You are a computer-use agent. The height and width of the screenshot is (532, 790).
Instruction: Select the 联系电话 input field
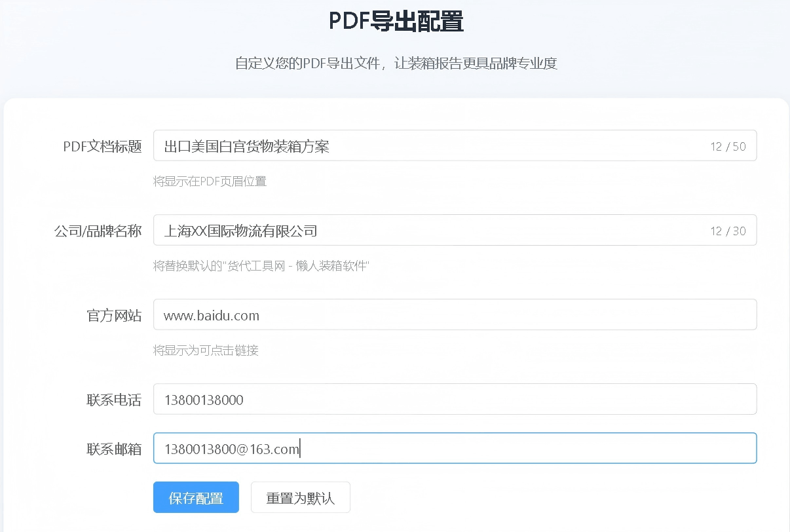pos(455,399)
